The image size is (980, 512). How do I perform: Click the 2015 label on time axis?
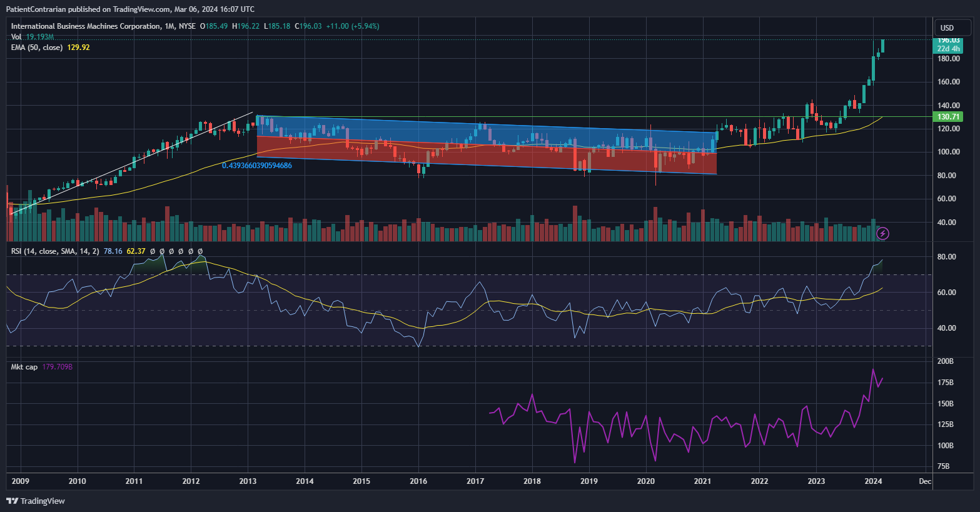(361, 481)
